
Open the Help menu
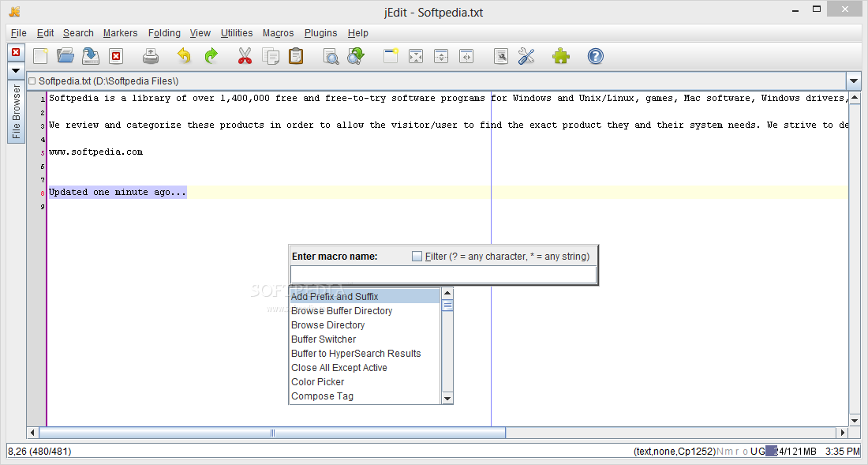pos(357,33)
